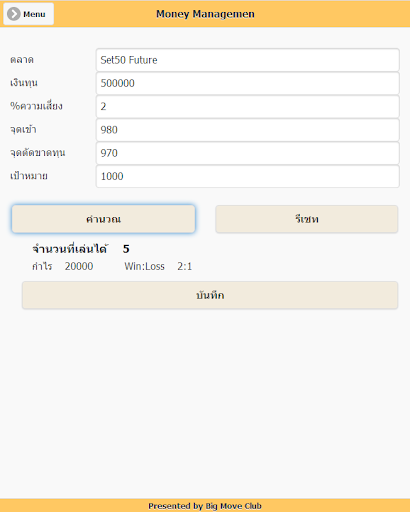This screenshot has height=512, width=410.
Task: Click Presented by Big Move Club footer
Action: click(205, 506)
